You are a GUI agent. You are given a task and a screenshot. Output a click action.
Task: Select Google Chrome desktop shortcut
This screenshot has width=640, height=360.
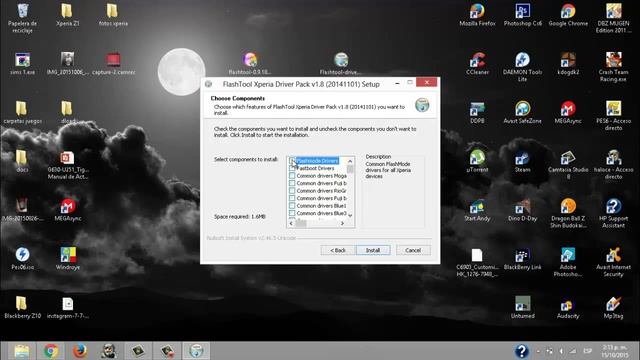(x=568, y=15)
